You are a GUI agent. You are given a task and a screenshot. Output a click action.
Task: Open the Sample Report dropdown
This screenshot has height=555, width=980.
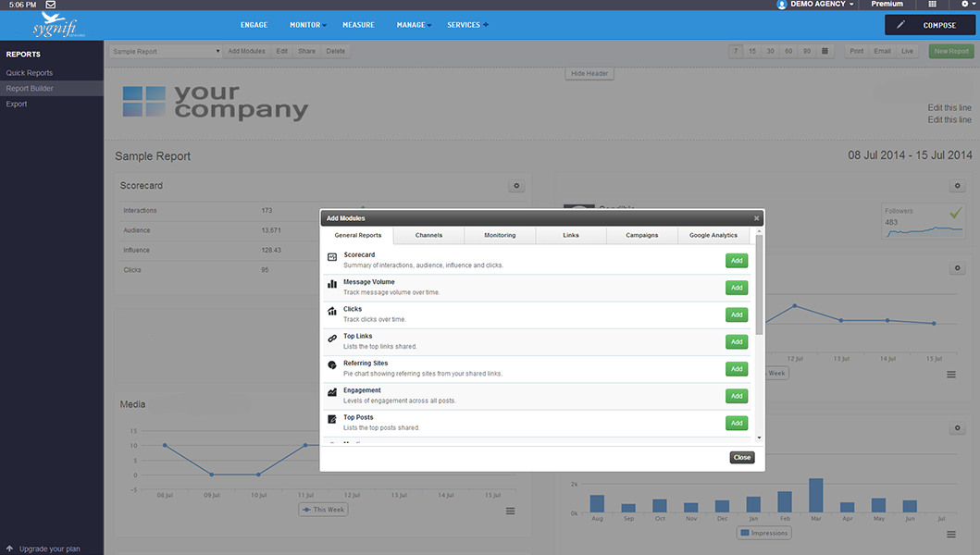point(166,51)
